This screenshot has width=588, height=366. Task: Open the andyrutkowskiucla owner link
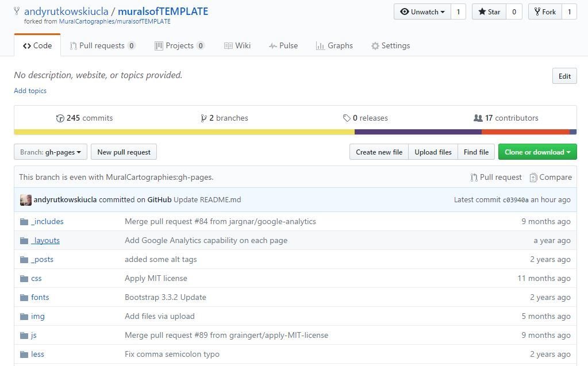[x=66, y=11]
